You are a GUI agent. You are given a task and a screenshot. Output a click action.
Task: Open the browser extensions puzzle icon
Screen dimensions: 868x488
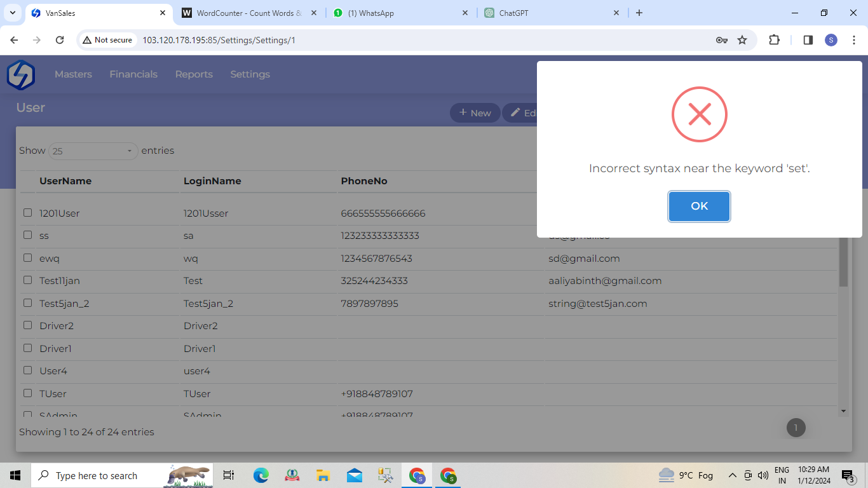[774, 40]
